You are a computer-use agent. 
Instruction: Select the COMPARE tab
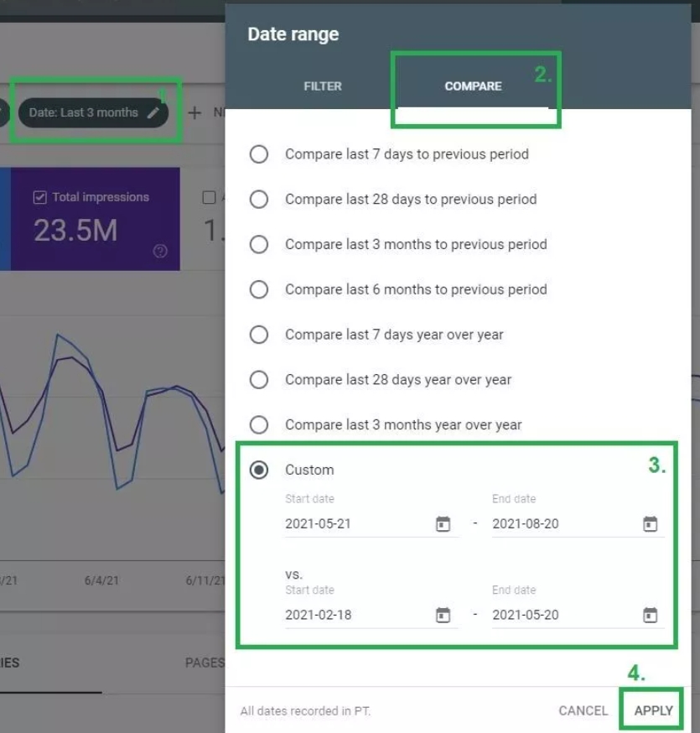472,85
